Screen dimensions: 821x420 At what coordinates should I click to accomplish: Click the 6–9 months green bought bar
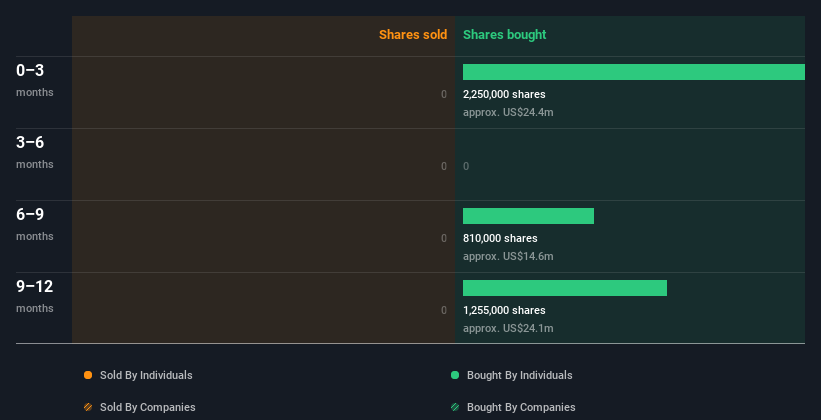pos(528,216)
